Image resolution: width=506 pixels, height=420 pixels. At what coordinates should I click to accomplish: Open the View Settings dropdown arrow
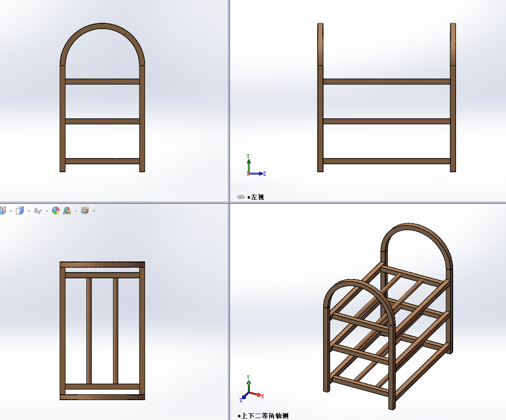point(94,211)
